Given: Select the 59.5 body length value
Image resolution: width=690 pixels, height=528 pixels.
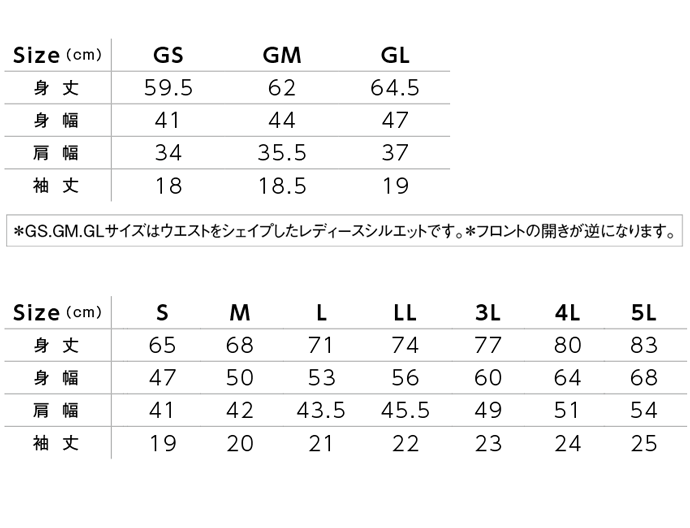Looking at the screenshot, I should coord(168,88).
